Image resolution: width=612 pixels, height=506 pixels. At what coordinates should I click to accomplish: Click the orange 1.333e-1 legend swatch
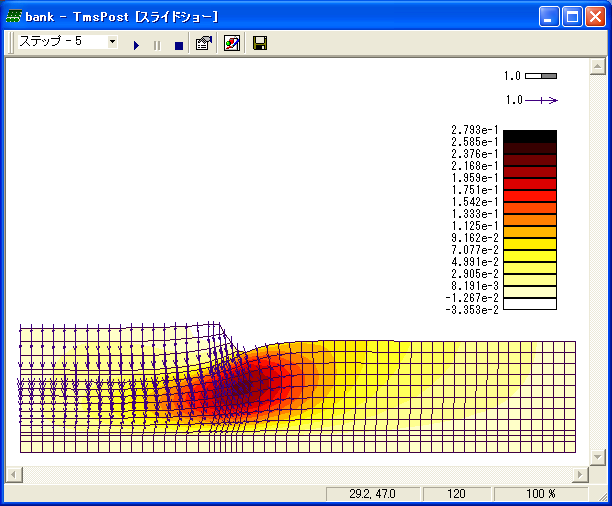pos(530,220)
